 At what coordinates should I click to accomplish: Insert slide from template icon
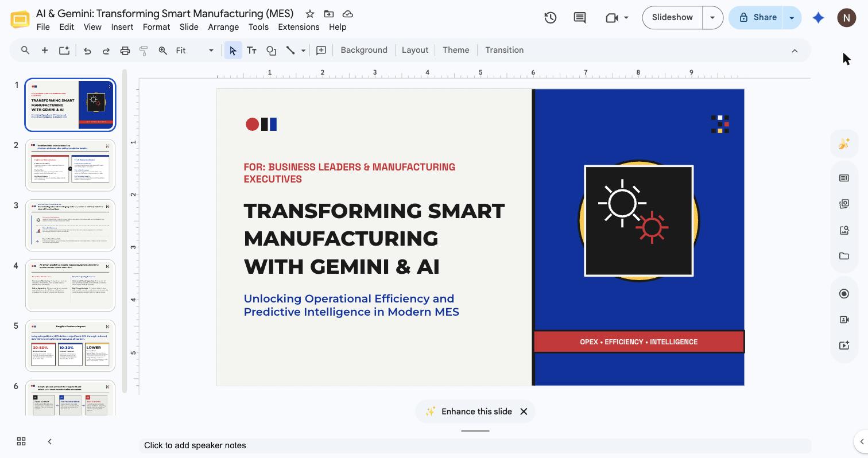[x=64, y=51]
